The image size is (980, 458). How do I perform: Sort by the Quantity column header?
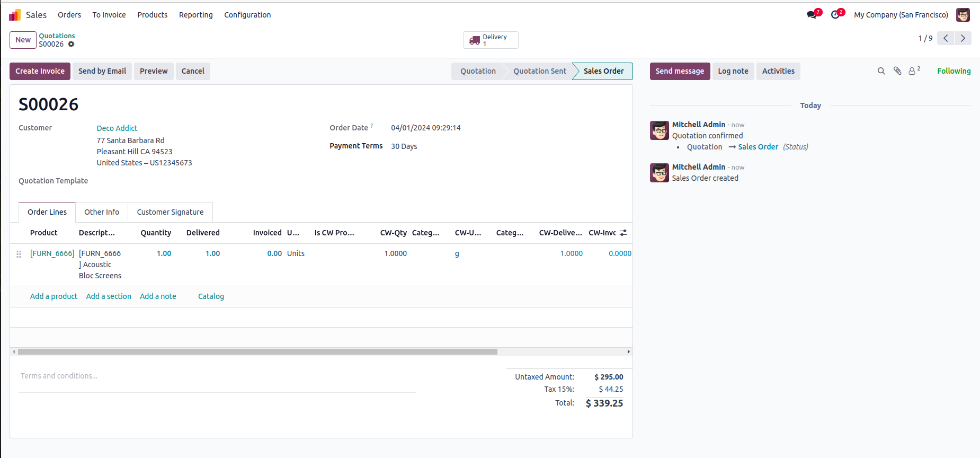pos(156,233)
